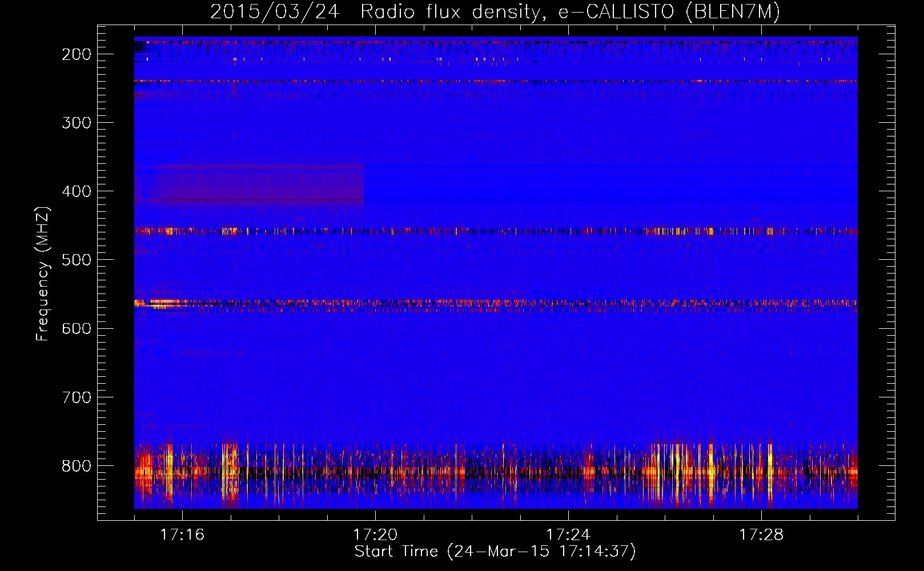Click the 17:20 time tick label
The image size is (924, 571).
tap(375, 534)
